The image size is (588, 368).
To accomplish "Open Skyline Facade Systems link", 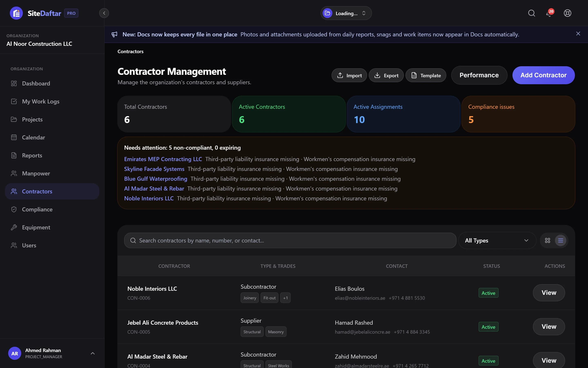I will (x=154, y=169).
